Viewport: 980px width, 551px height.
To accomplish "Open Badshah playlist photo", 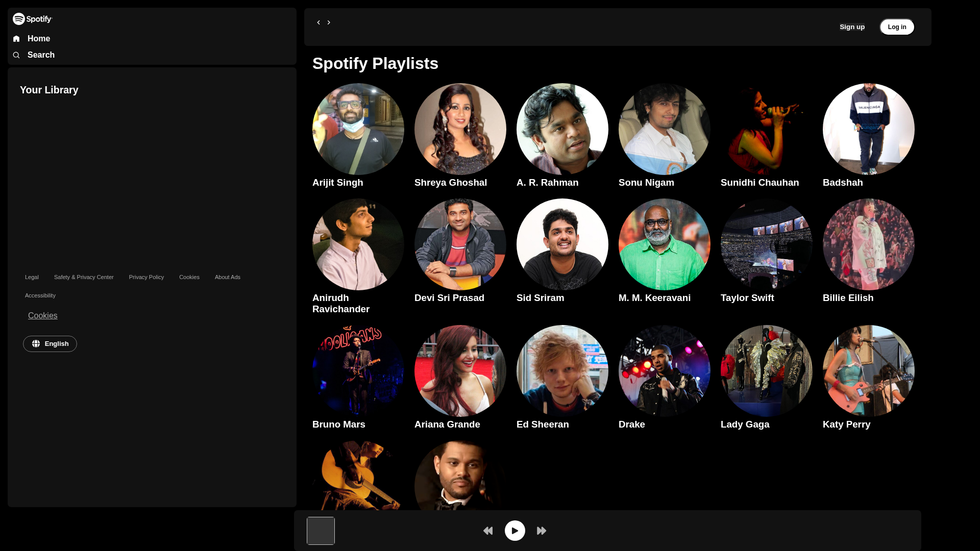I will (x=869, y=129).
